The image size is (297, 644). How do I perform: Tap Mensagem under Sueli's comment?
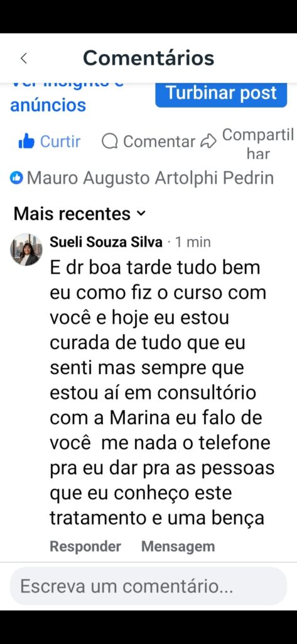(178, 547)
